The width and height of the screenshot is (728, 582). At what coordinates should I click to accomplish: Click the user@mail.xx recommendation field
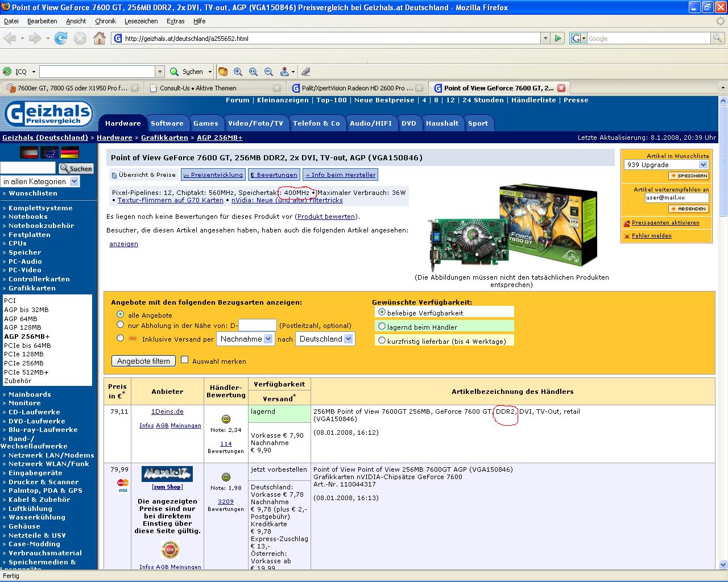coord(677,198)
